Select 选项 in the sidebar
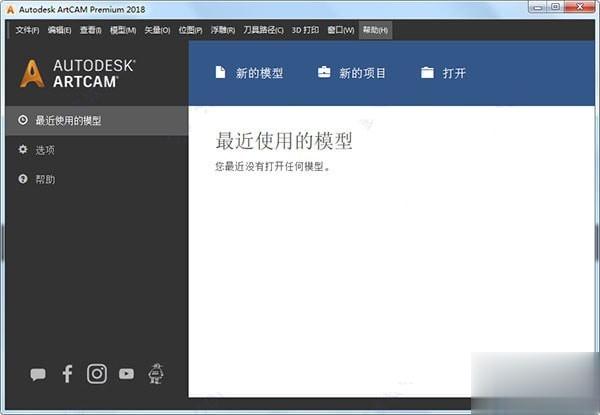This screenshot has height=415, width=600. tap(97, 150)
